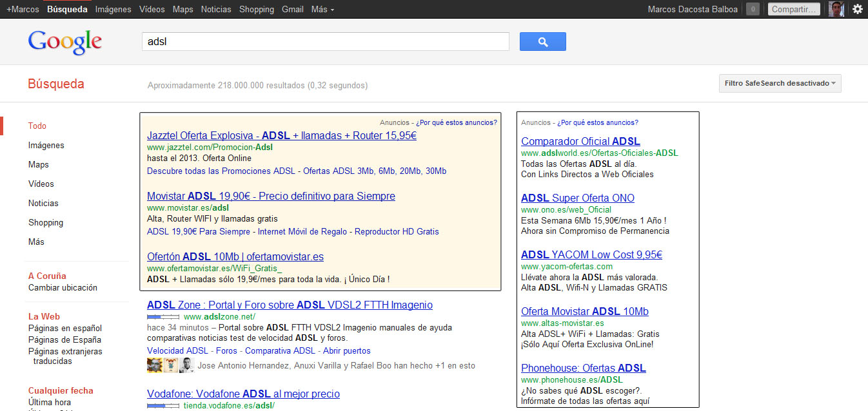Click Reproductor HD Gratis sitelink
Viewport: 868px width, 411px height.
click(397, 231)
